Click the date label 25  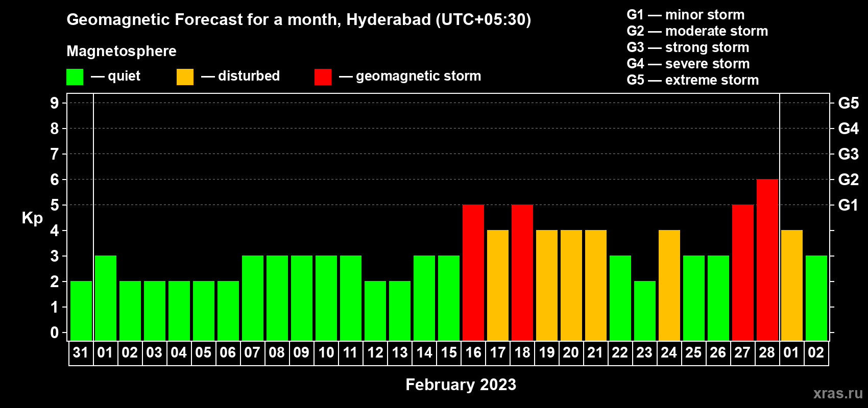(693, 353)
